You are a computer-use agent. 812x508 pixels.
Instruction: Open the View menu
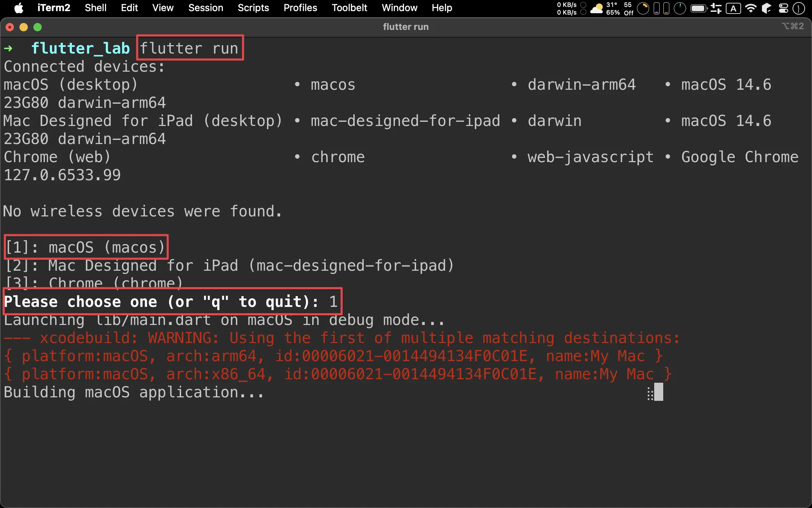tap(163, 8)
